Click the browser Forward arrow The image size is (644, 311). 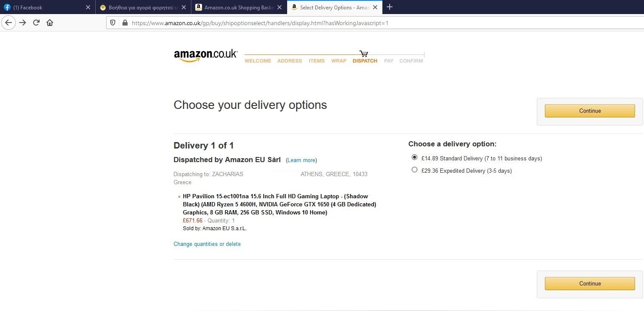coord(23,23)
